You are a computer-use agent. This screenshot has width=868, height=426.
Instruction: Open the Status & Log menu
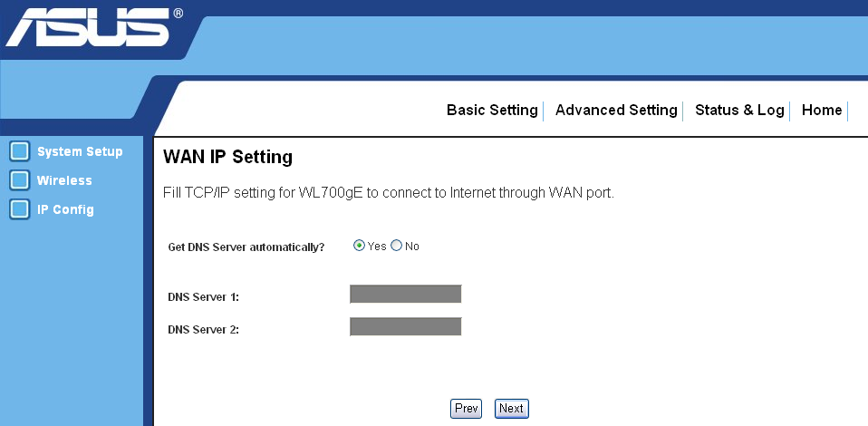click(x=739, y=111)
